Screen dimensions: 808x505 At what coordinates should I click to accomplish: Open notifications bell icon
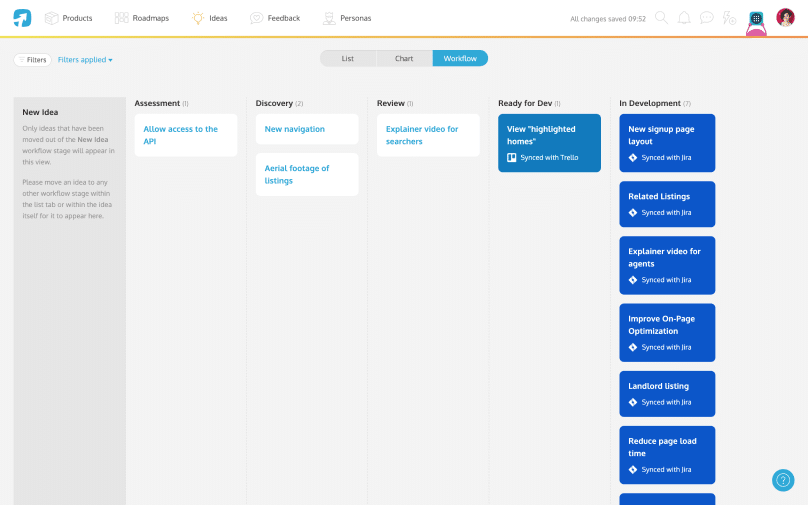coord(684,18)
